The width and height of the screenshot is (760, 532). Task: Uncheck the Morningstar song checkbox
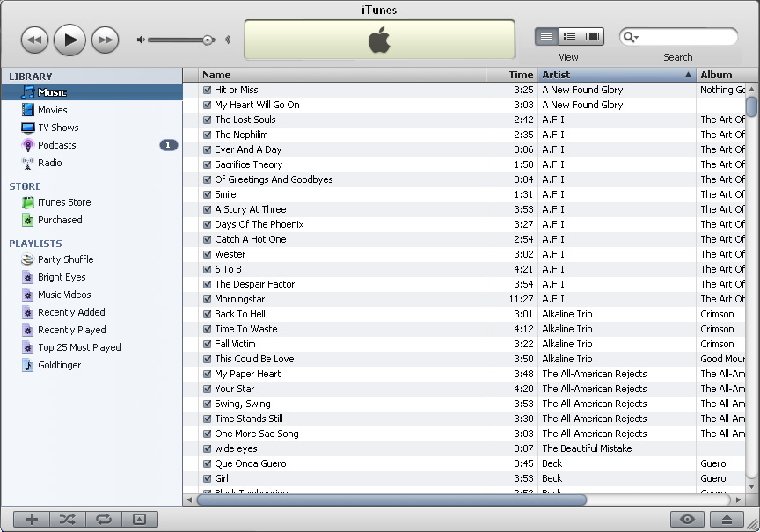(x=207, y=299)
